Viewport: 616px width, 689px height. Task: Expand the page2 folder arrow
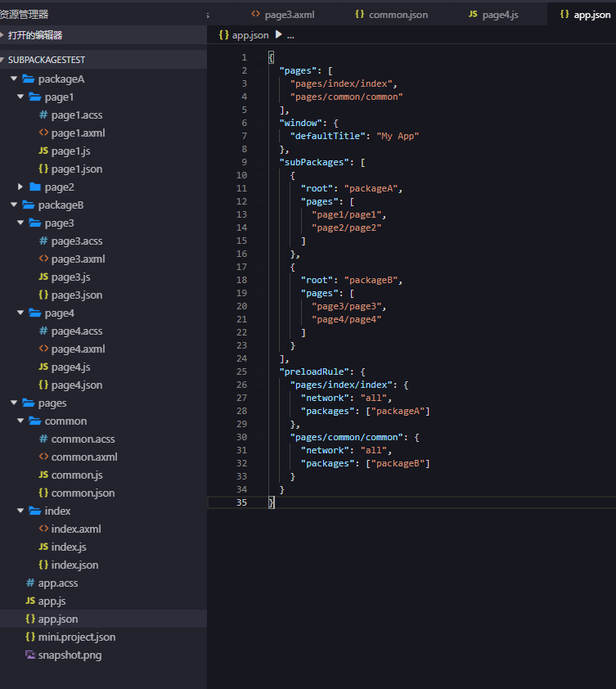(20, 187)
